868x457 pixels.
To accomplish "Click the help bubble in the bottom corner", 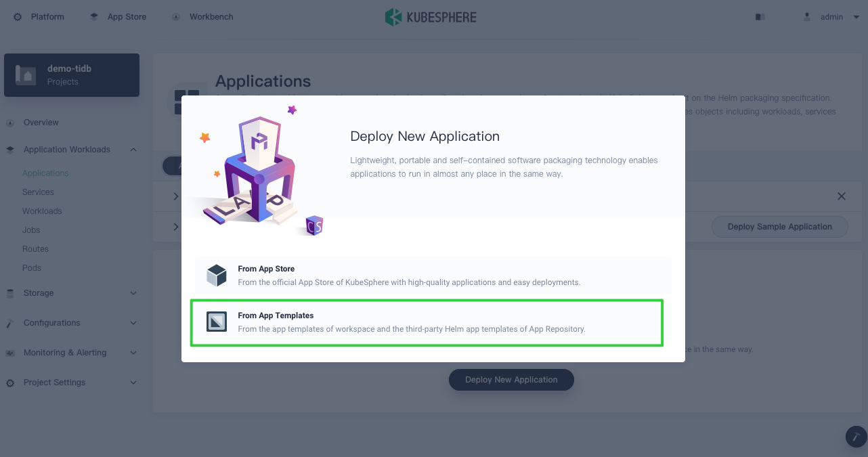I will [x=855, y=437].
